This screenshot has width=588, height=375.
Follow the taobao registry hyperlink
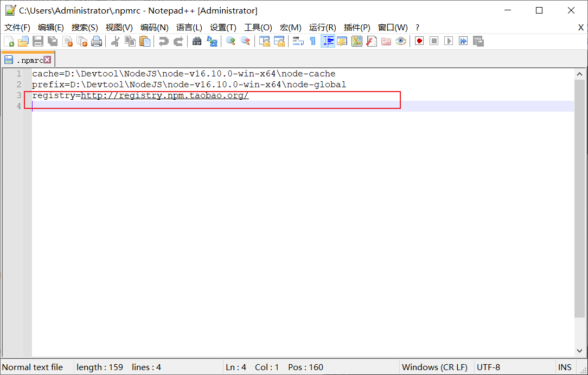[164, 95]
